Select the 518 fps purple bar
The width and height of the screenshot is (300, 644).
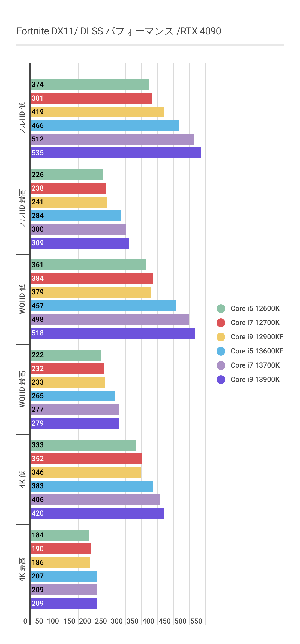click(113, 333)
